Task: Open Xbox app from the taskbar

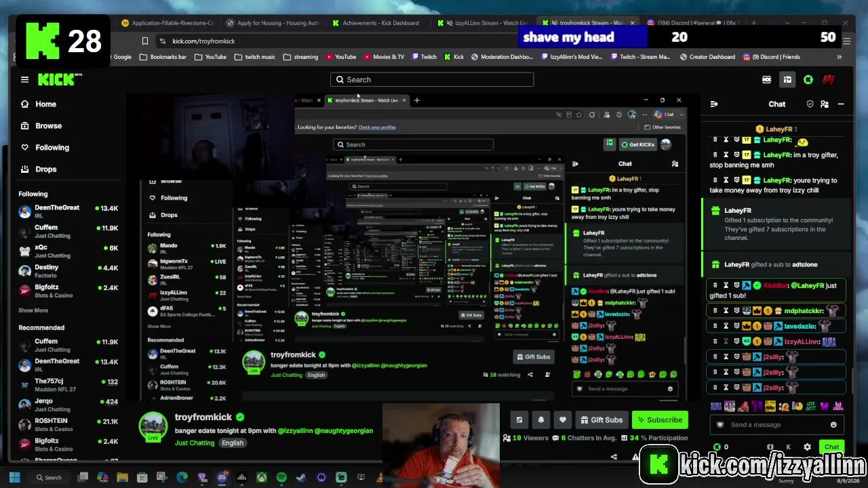Action: [x=261, y=478]
